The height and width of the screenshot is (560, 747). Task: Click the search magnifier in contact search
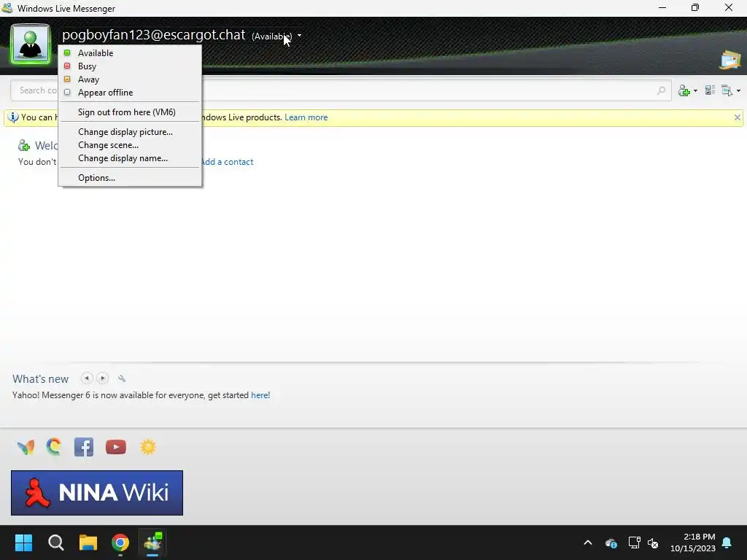[661, 90]
